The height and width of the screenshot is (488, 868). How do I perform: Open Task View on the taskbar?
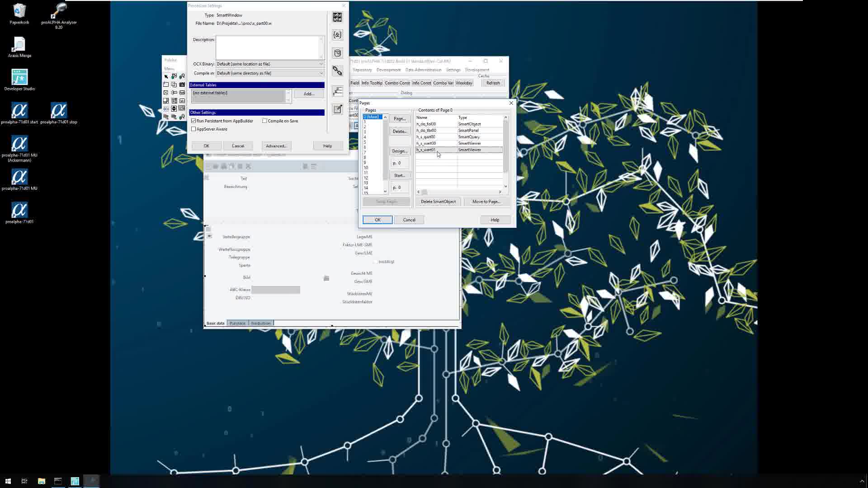24,481
